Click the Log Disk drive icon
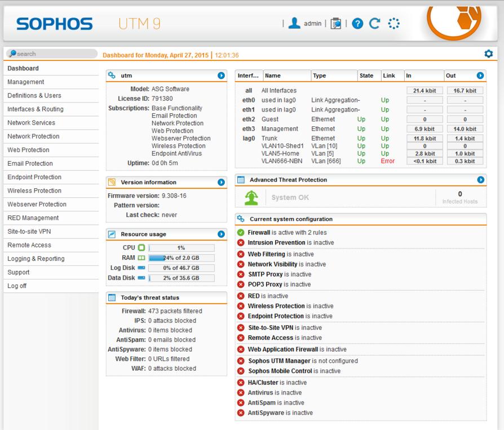The height and width of the screenshot is (430, 504). (x=142, y=268)
